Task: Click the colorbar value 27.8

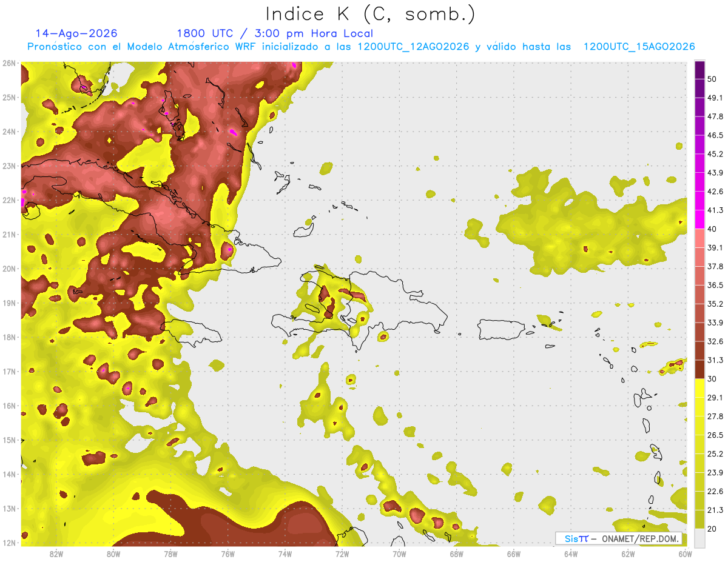Action: click(x=715, y=416)
